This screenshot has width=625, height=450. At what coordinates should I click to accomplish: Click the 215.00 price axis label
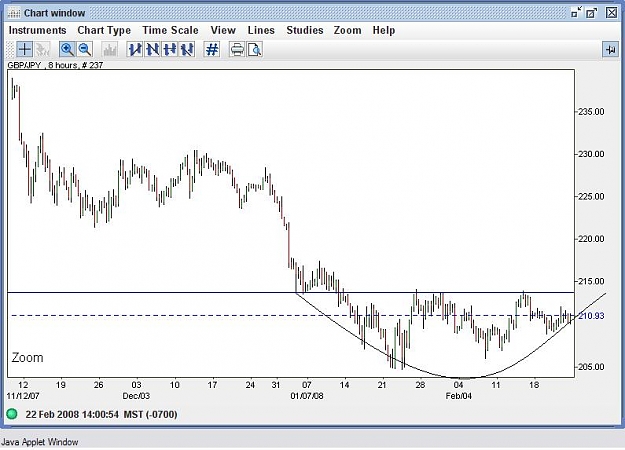click(x=591, y=281)
